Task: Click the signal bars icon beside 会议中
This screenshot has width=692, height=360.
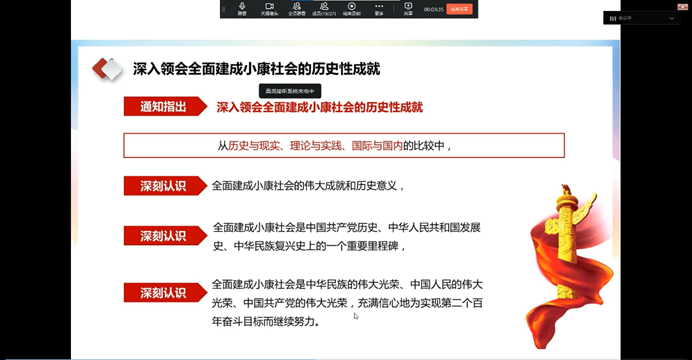Action: 613,18
